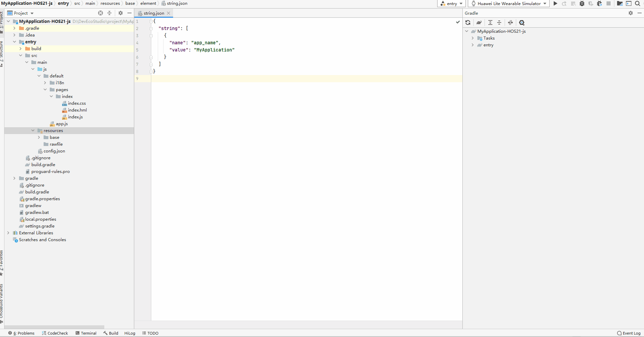Open Search Everywhere magnifier icon
Screen dimensions: 644x337
[x=638, y=3]
